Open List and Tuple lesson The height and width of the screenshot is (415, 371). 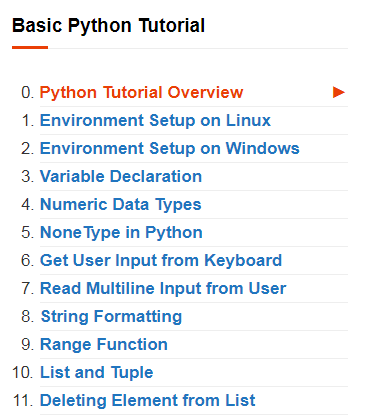[x=97, y=372]
